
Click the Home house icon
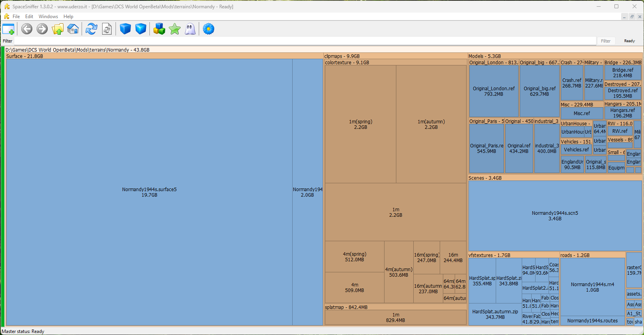tap(73, 29)
